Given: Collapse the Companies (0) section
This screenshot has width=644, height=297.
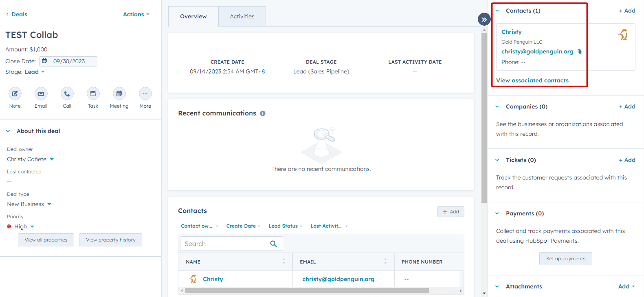Looking at the screenshot, I should point(497,106).
